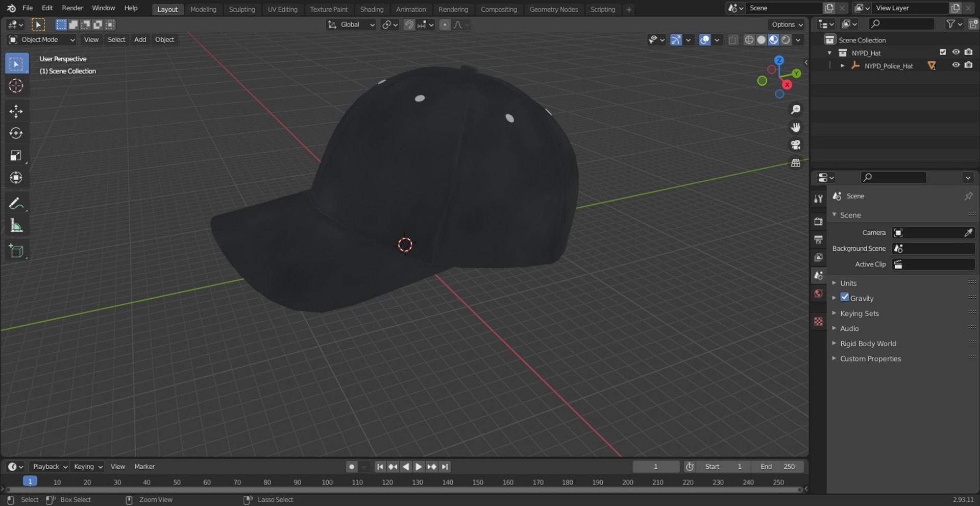Open the World properties tab
The height and width of the screenshot is (506, 980).
[818, 294]
